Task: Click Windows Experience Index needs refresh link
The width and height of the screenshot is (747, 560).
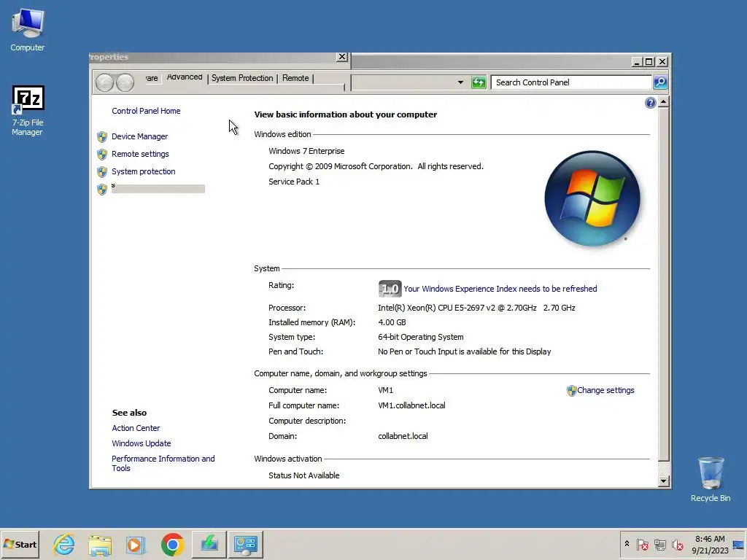Action: click(x=500, y=289)
